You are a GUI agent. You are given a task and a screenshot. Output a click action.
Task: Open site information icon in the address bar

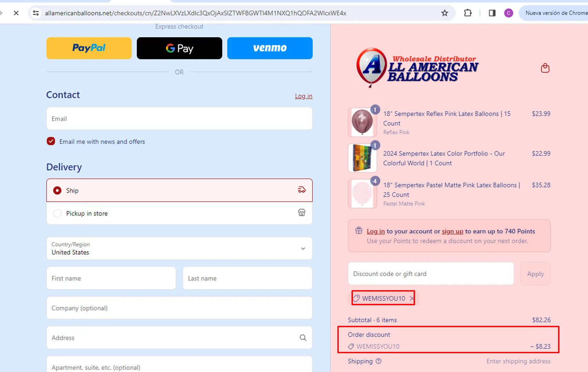[36, 13]
